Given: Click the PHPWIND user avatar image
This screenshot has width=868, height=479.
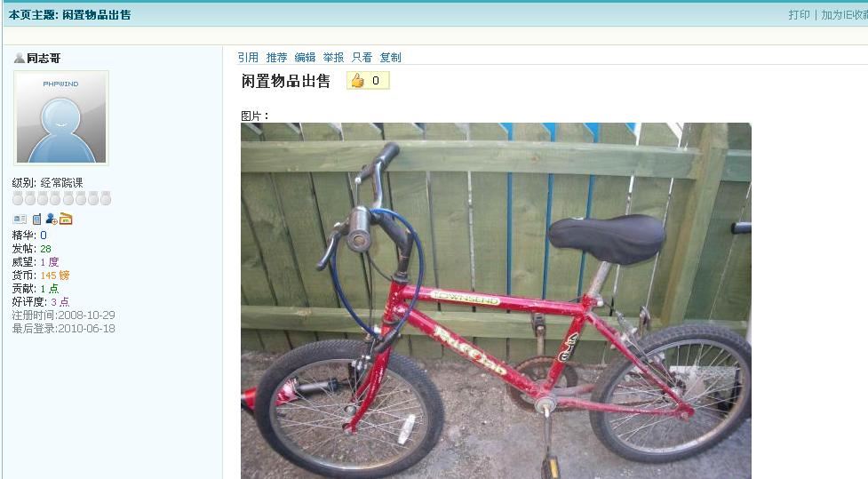Looking at the screenshot, I should (61, 118).
